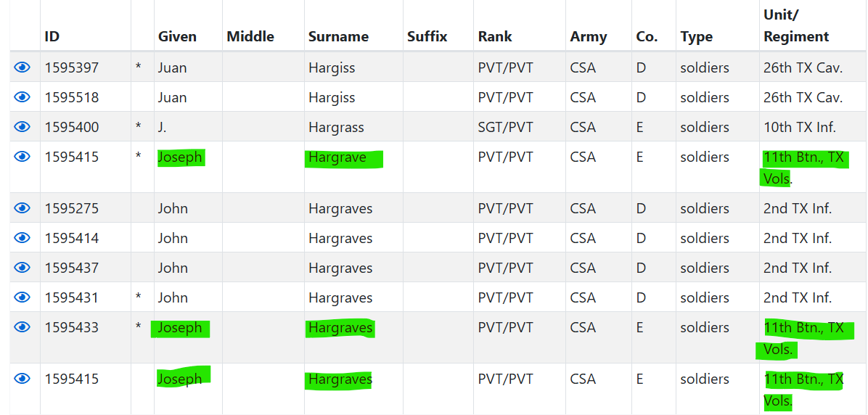Image resolution: width=868 pixels, height=415 pixels.
Task: Click the Unit/Regiment column header
Action: (x=796, y=25)
